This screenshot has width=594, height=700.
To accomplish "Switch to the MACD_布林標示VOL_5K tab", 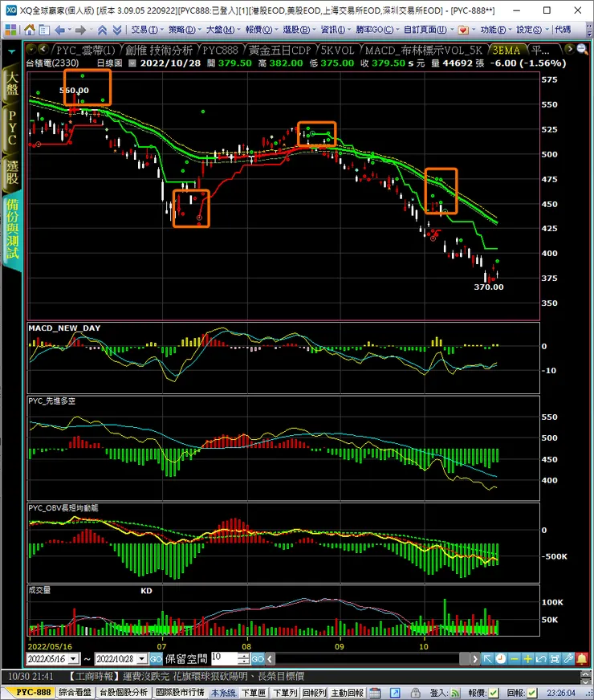I will 424,50.
